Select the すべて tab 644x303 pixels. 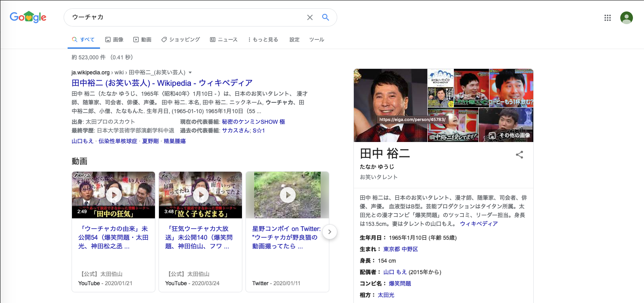pos(83,40)
